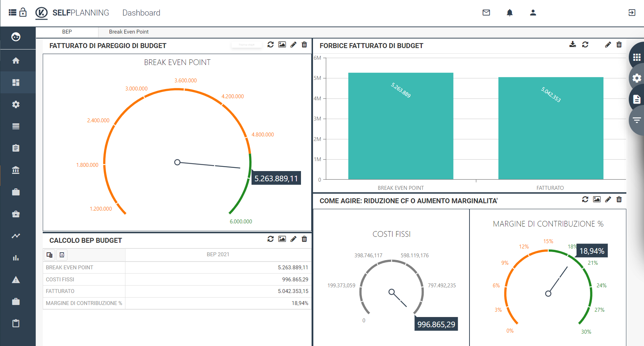
Task: Open the floating grid apps button
Action: point(637,57)
